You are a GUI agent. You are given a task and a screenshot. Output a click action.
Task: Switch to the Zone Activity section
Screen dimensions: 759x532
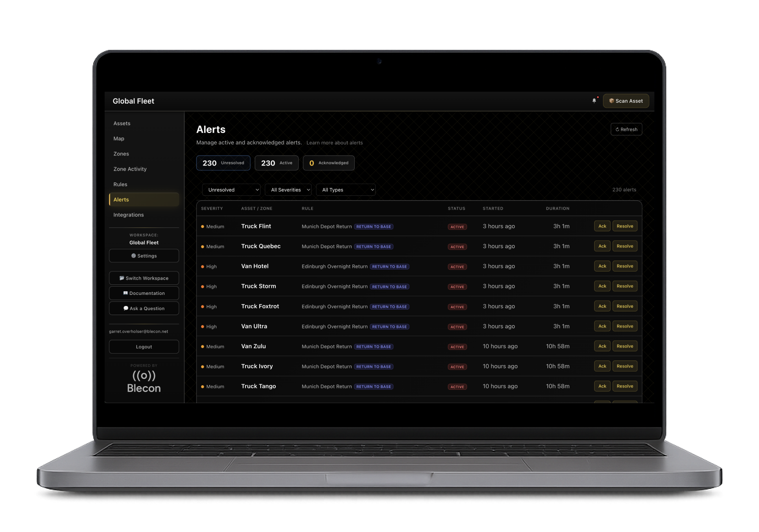(130, 169)
